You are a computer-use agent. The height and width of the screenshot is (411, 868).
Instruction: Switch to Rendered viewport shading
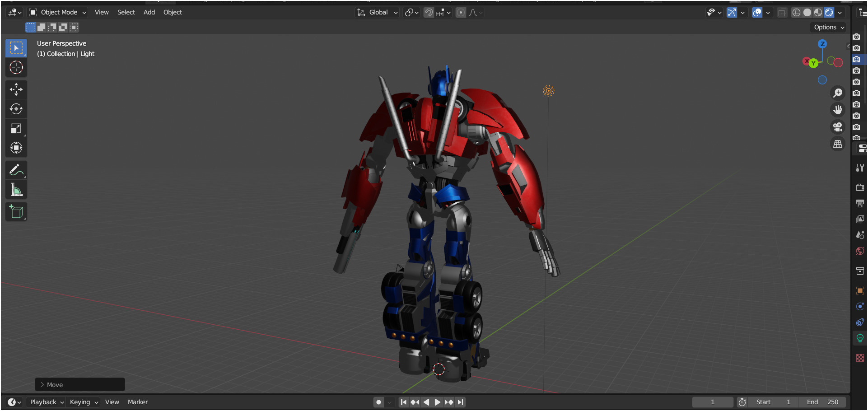(x=829, y=13)
